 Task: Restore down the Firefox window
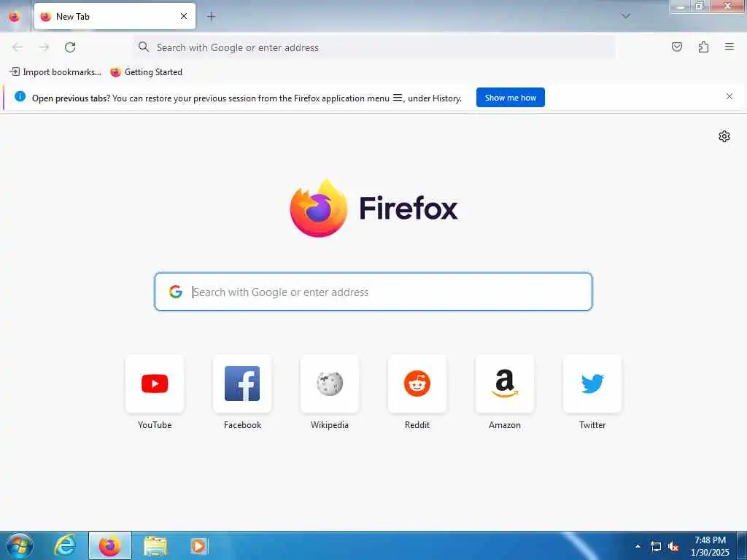coord(700,6)
